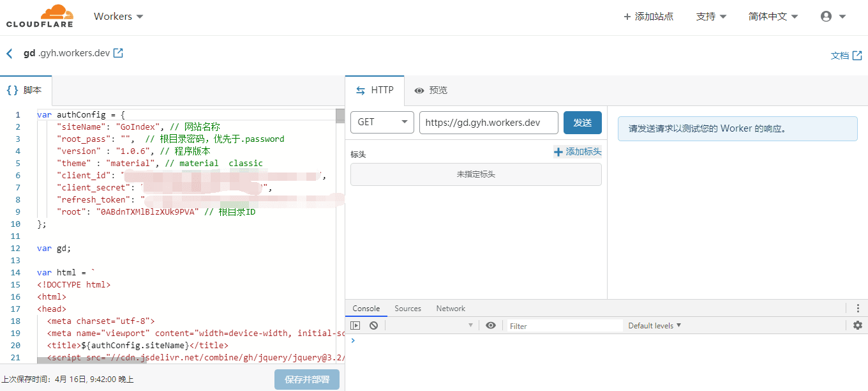Click the 'gd' worker name title
The height and width of the screenshot is (391, 868).
pyautogui.click(x=29, y=53)
